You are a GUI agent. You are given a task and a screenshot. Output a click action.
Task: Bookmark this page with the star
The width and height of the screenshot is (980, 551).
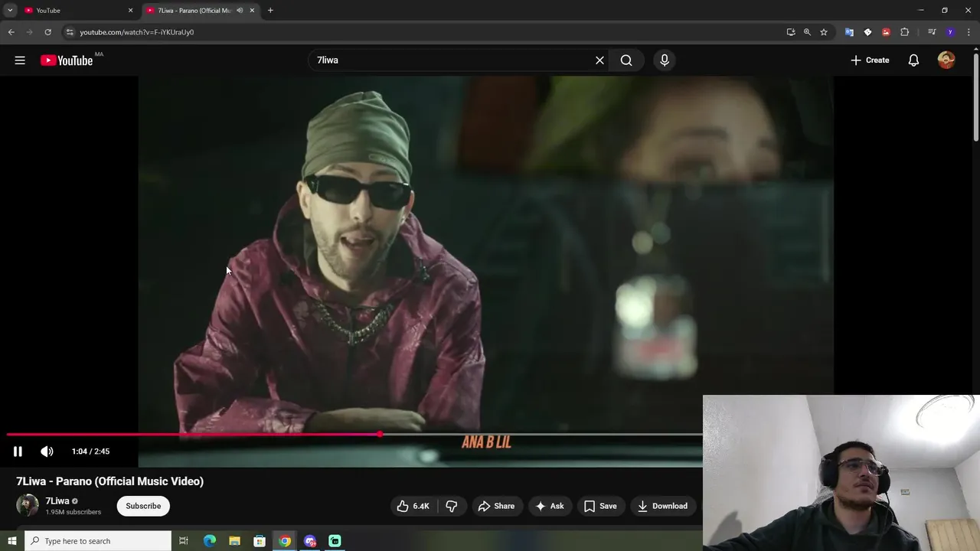click(x=824, y=32)
